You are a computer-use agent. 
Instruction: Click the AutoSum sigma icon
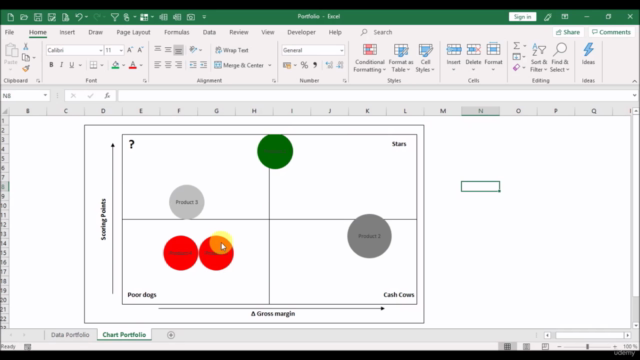click(517, 46)
